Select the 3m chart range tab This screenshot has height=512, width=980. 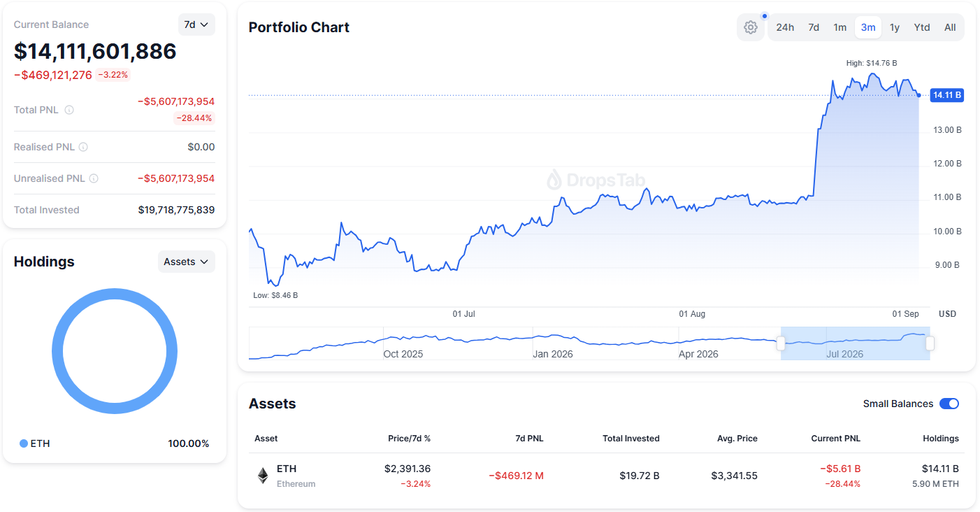point(868,27)
